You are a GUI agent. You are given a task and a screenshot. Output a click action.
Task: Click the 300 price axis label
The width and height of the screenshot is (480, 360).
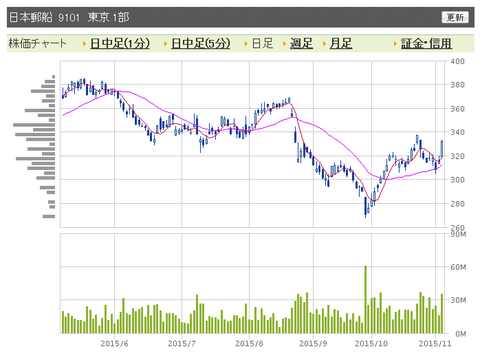pos(457,180)
